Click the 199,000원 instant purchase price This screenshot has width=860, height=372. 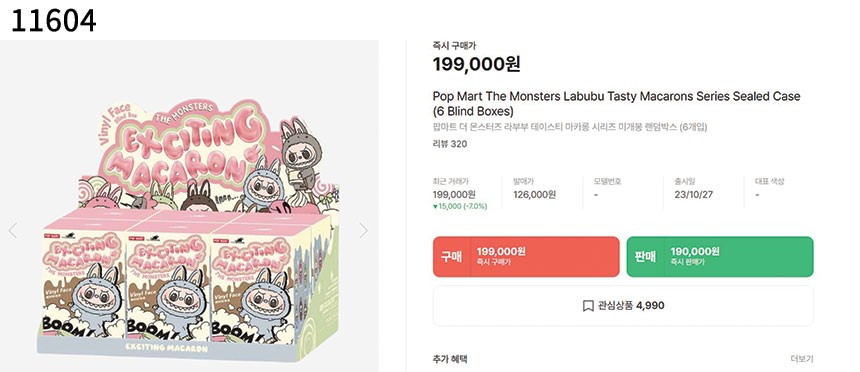click(477, 64)
